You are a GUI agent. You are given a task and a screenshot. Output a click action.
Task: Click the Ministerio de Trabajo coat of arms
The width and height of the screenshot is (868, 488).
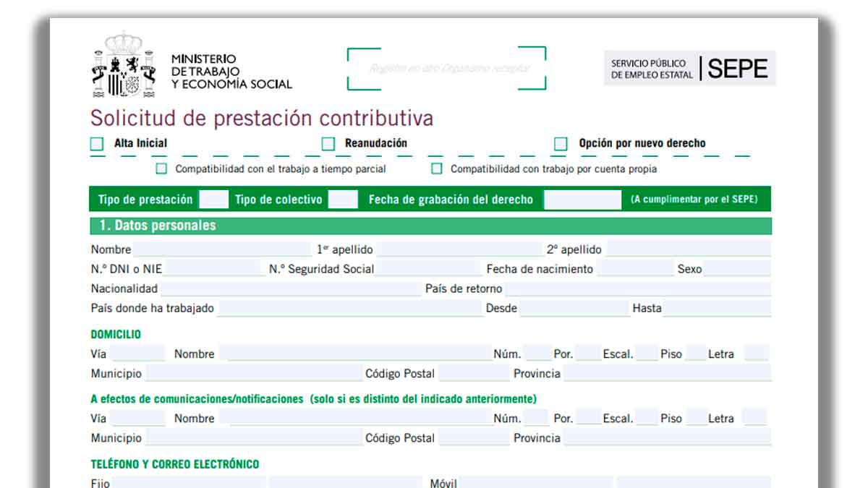coord(124,67)
